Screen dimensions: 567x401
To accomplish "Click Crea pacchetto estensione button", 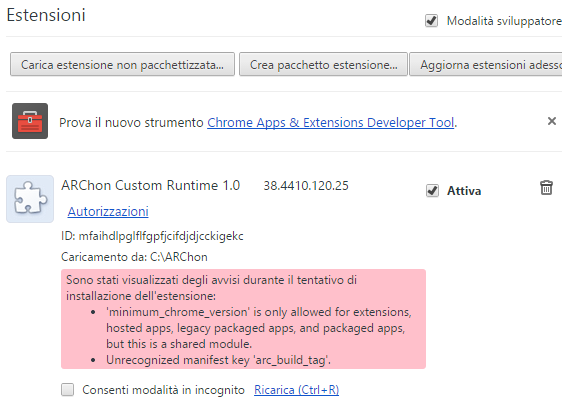I will pyautogui.click(x=323, y=65).
